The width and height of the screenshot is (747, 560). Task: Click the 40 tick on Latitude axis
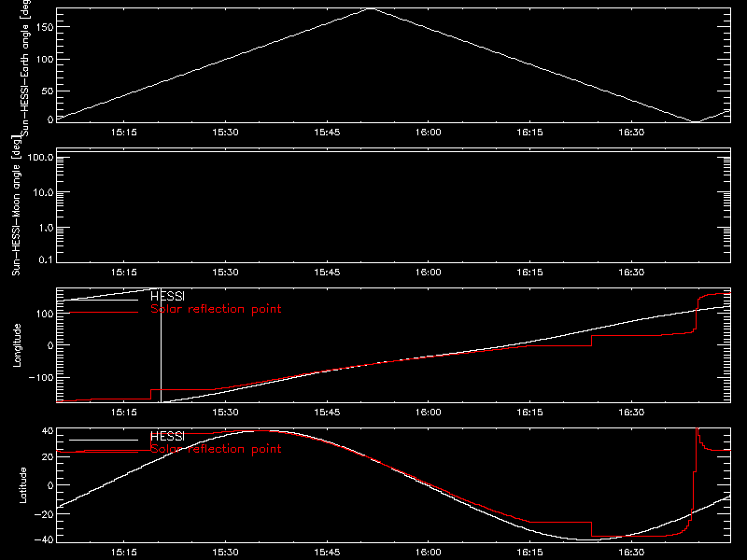[x=48, y=431]
